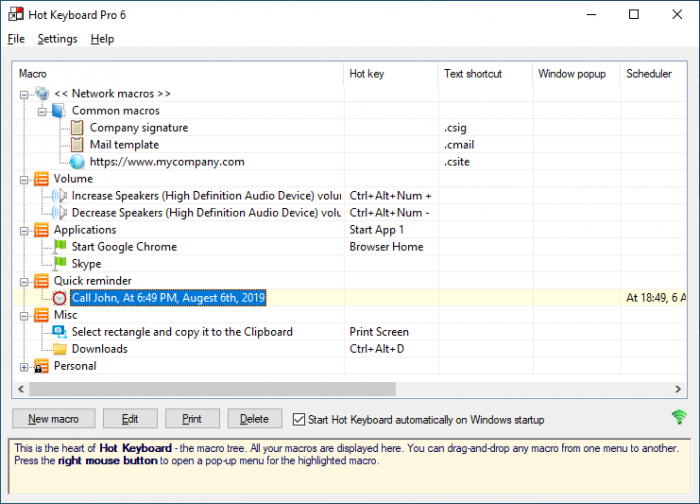
Task: Click the green network signal status icon
Action: (x=679, y=417)
